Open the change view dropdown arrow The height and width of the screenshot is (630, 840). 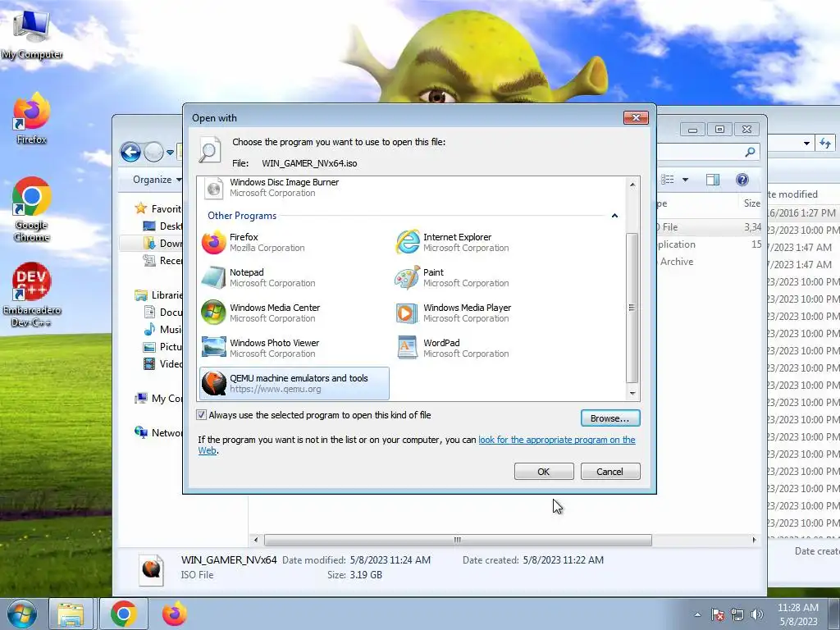coord(685,180)
